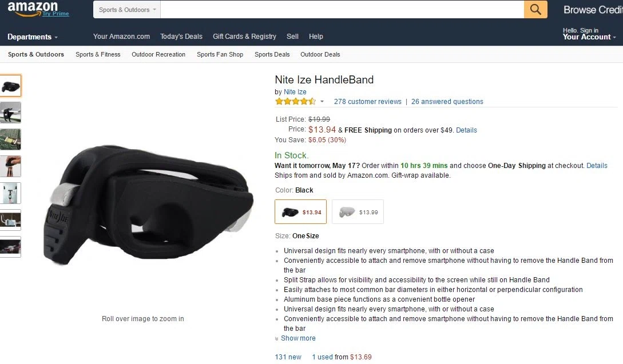
Task: Click the orange search magnifier button
Action: coord(535,9)
